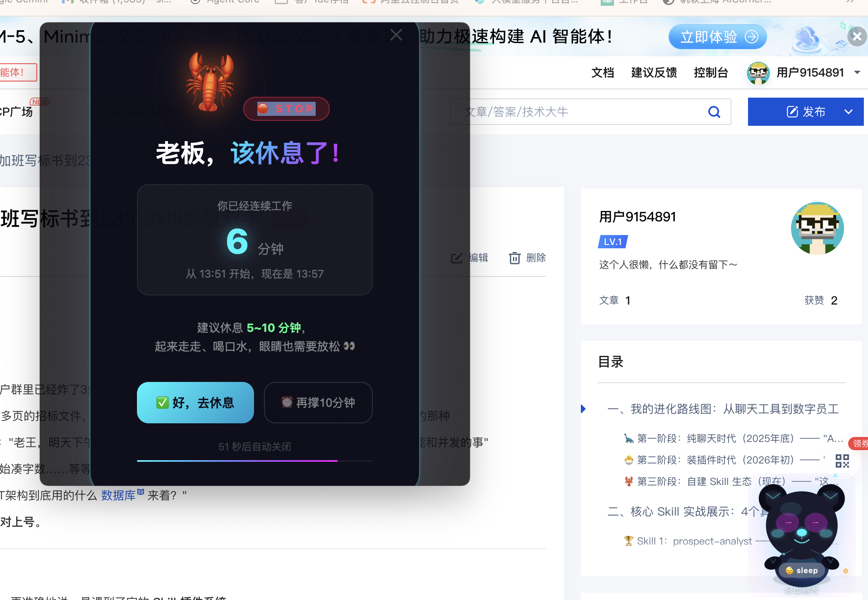The width and height of the screenshot is (868, 600).
Task: Select the edit pencil icon beside the article
Action: [x=457, y=258]
